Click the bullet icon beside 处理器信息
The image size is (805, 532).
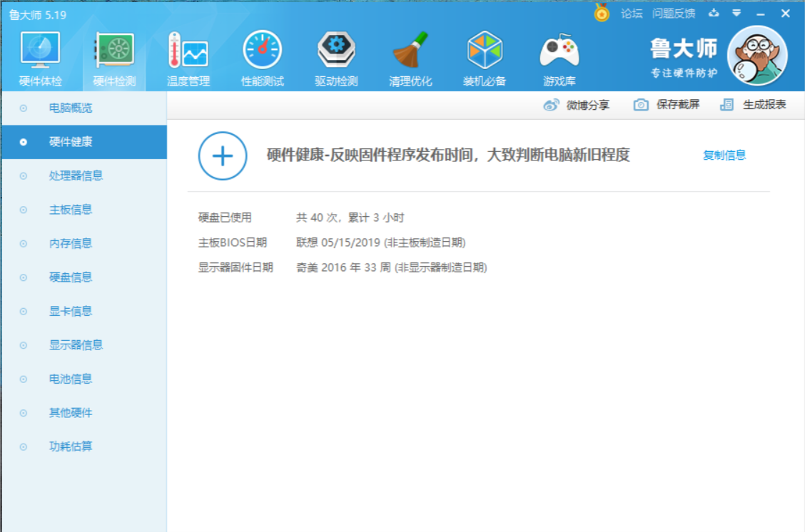23,176
